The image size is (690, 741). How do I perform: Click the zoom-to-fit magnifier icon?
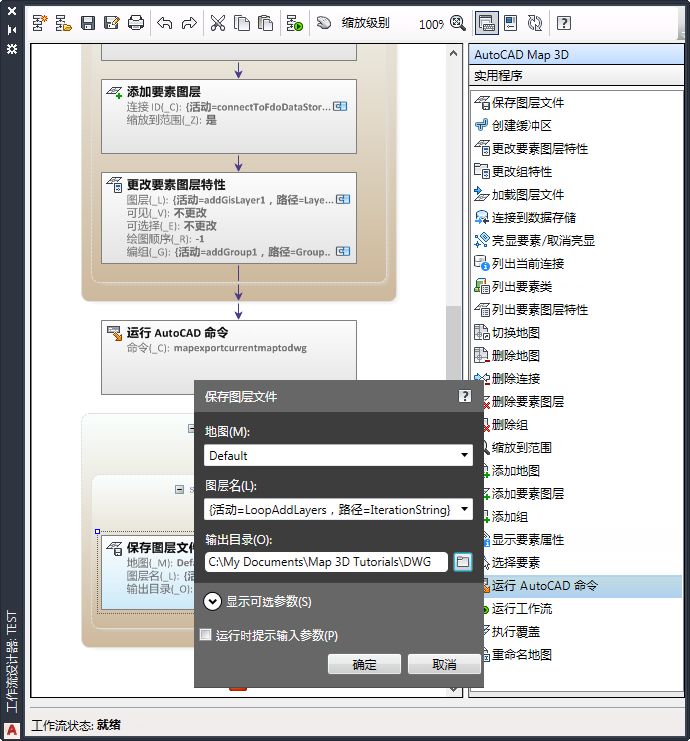point(457,23)
